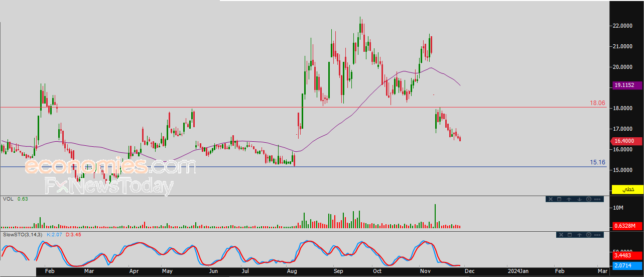Click the May date axis label
This screenshot has height=277, width=644.
(167, 271)
